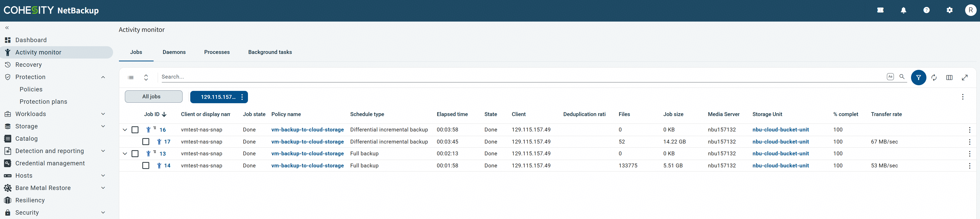The image size is (980, 219).
Task: Open the notifications bell
Action: pos(904,10)
